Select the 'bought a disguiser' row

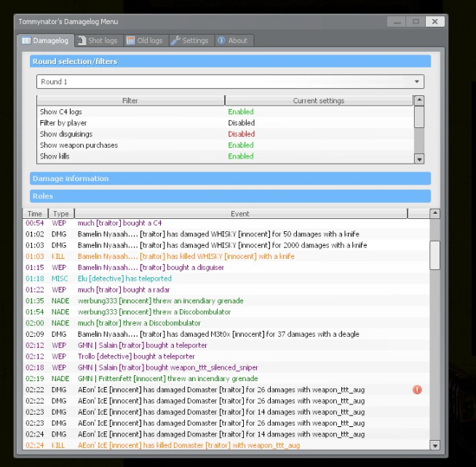(x=226, y=268)
